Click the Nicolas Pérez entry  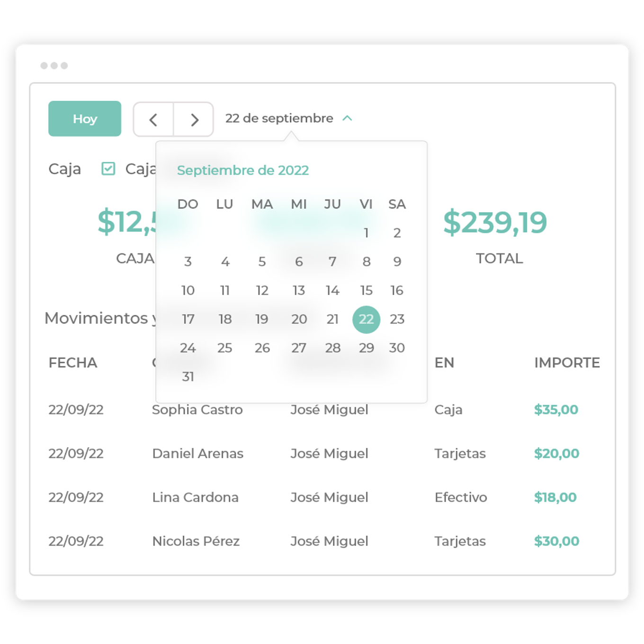click(196, 541)
